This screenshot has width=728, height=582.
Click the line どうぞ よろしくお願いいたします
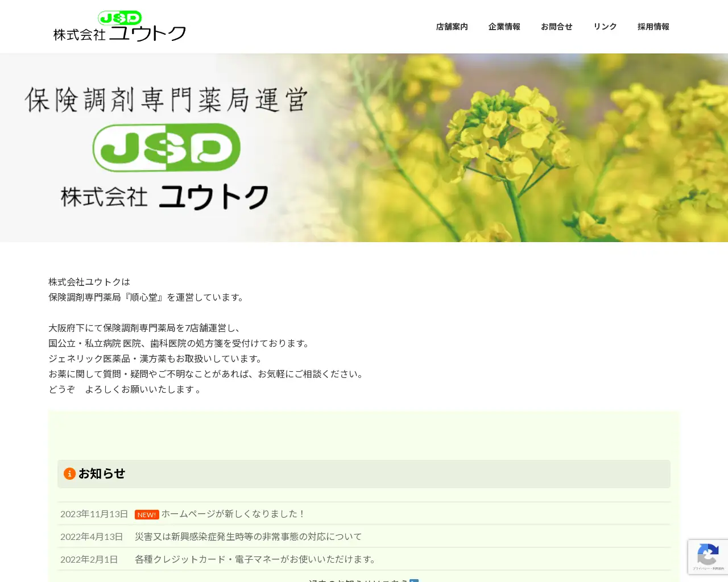(x=126, y=389)
